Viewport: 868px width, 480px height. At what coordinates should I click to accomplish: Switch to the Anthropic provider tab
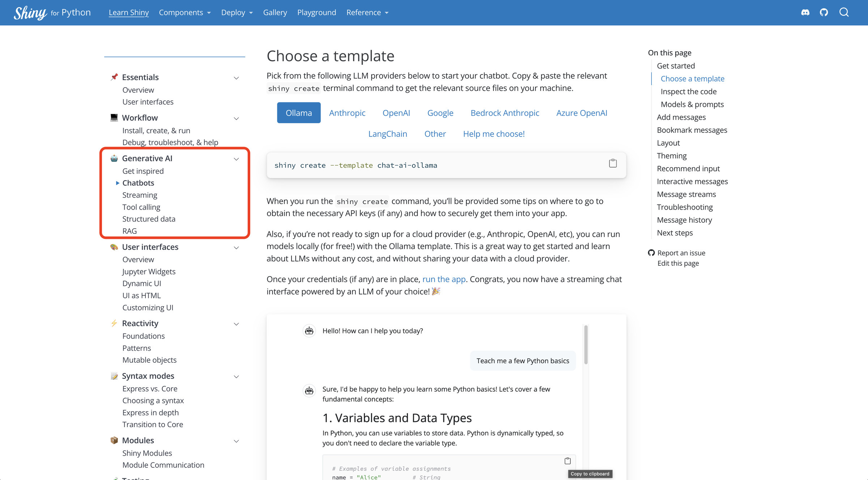347,113
